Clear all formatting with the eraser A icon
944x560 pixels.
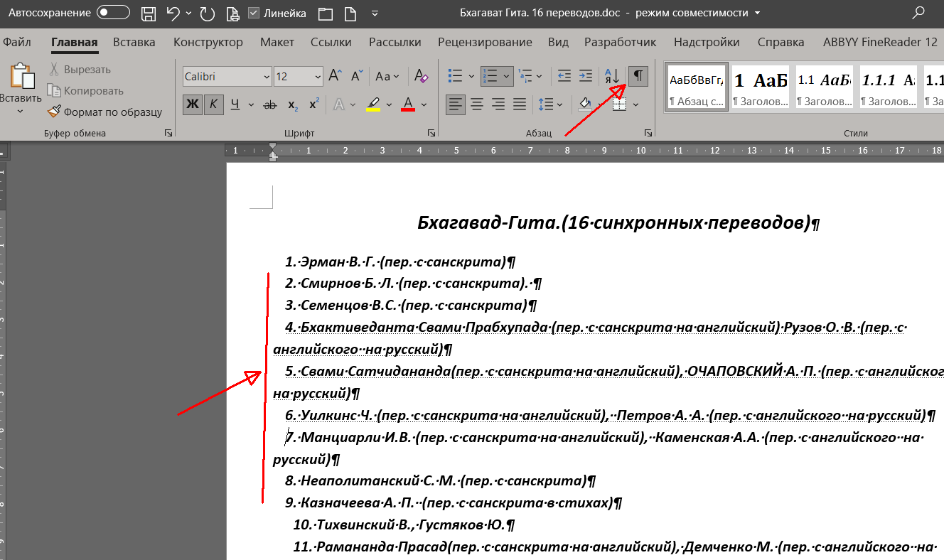[x=421, y=76]
